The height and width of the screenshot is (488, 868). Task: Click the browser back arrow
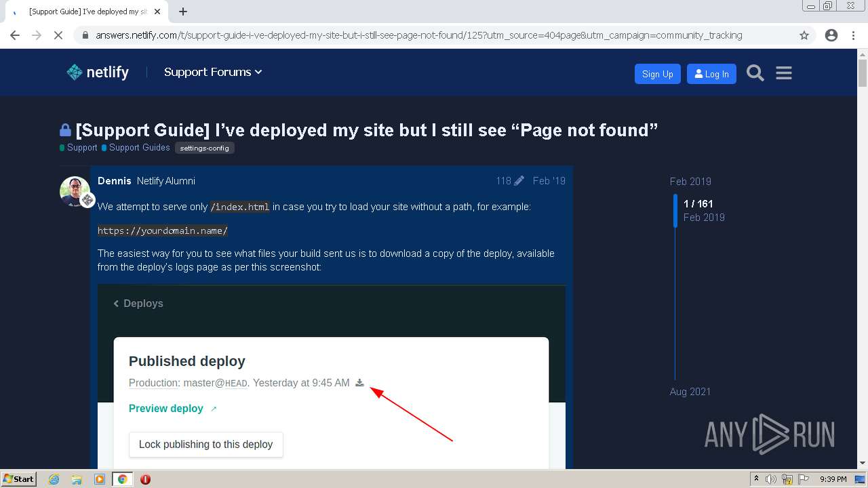click(x=15, y=35)
